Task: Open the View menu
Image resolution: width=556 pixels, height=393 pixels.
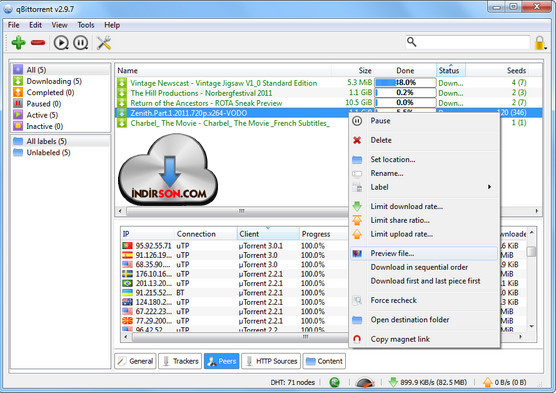Action: pyautogui.click(x=59, y=25)
